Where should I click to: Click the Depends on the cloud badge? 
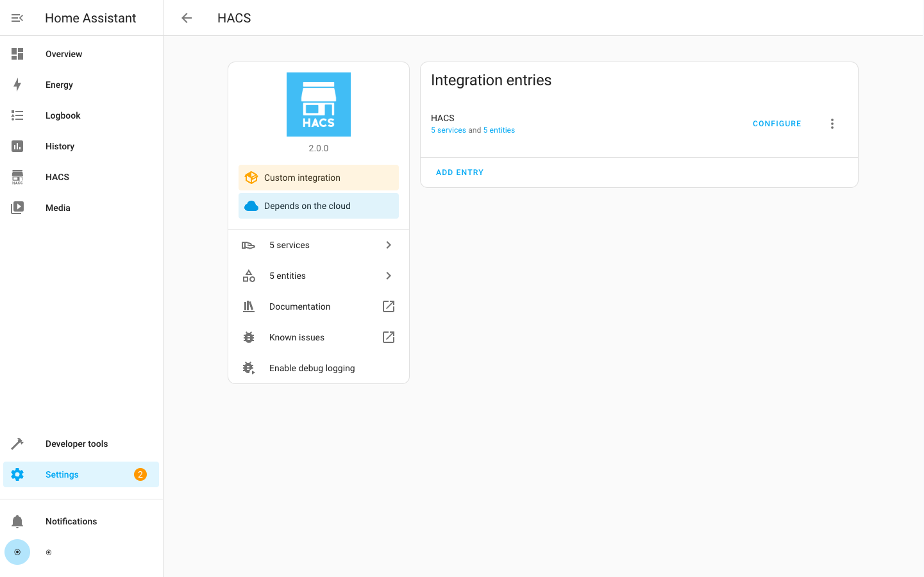click(x=318, y=206)
